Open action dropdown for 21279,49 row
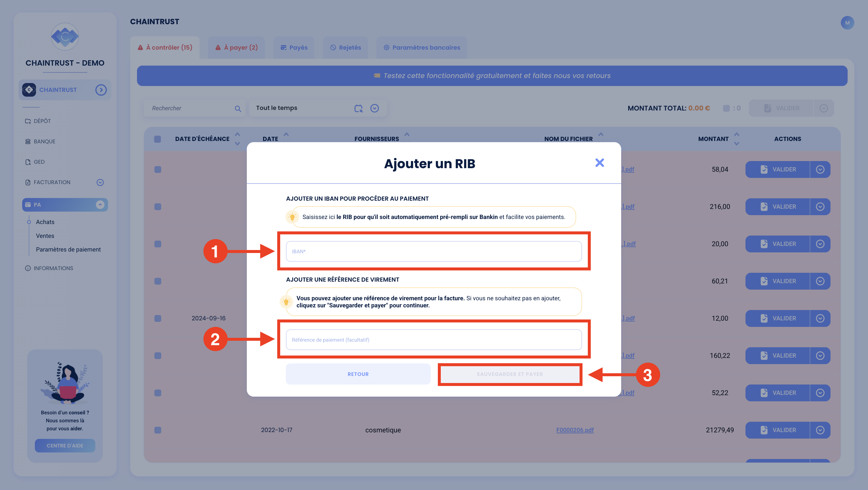Viewport: 868px width, 490px height. [x=820, y=430]
